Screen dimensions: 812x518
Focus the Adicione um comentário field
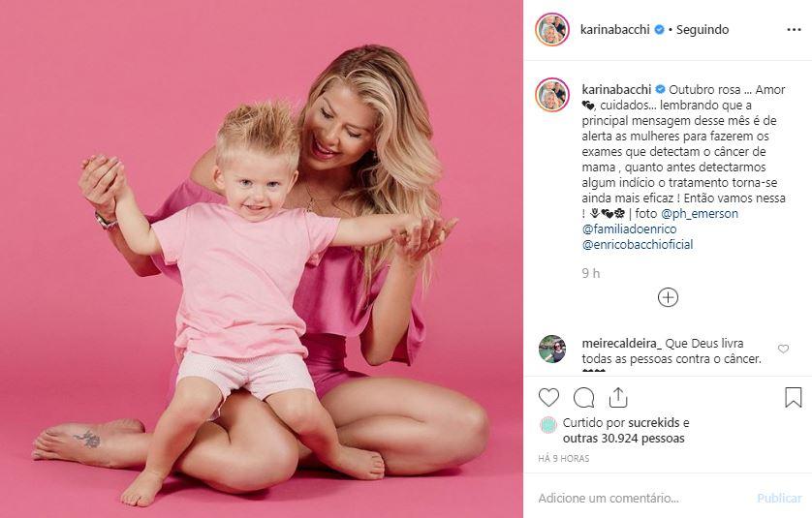point(642,499)
